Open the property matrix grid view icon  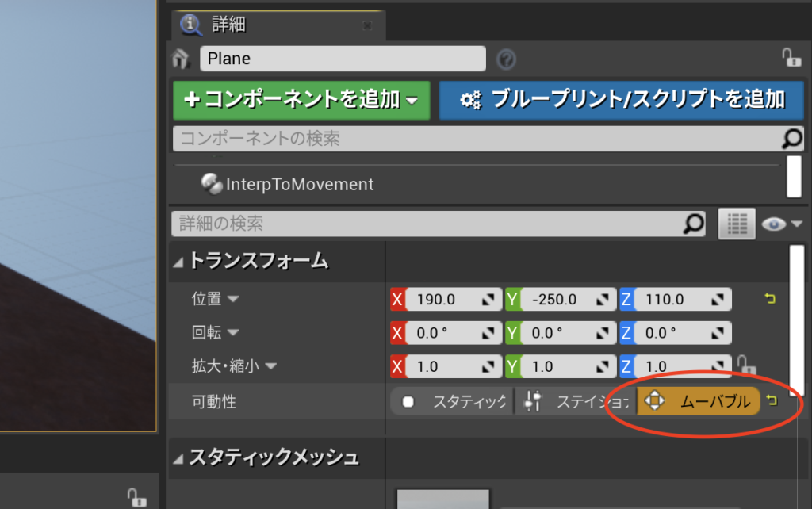coord(737,224)
